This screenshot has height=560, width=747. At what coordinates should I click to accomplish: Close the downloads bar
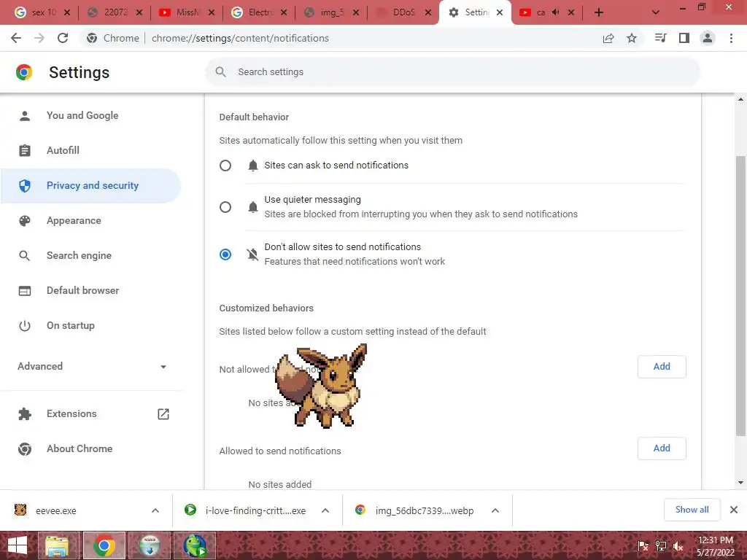click(734, 510)
